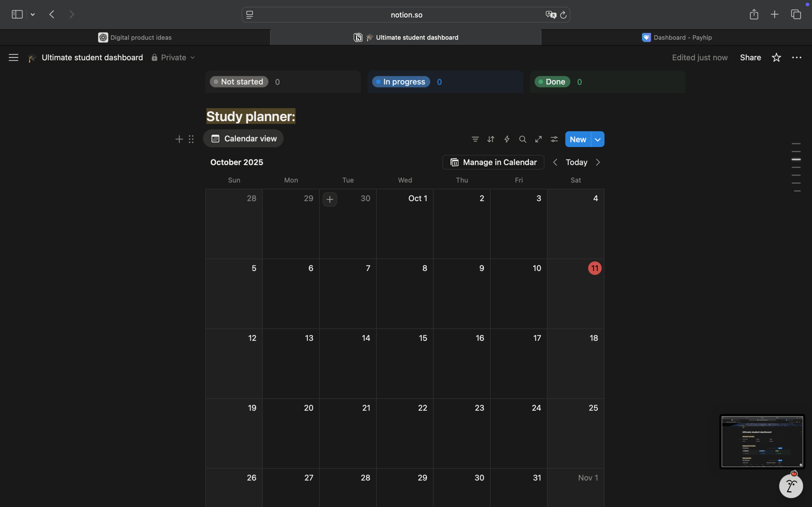Select the October 15 calendar cell
Screen dimensions: 812x507
point(405,364)
